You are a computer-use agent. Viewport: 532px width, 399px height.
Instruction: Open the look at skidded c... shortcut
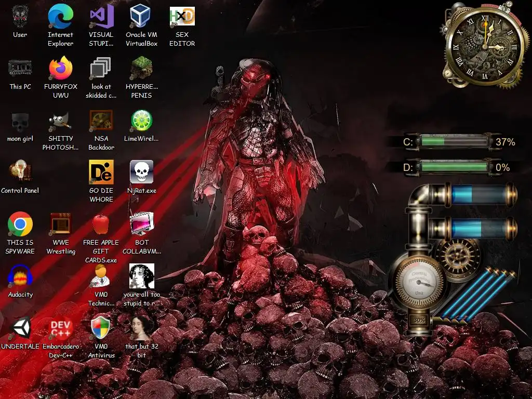pyautogui.click(x=101, y=78)
